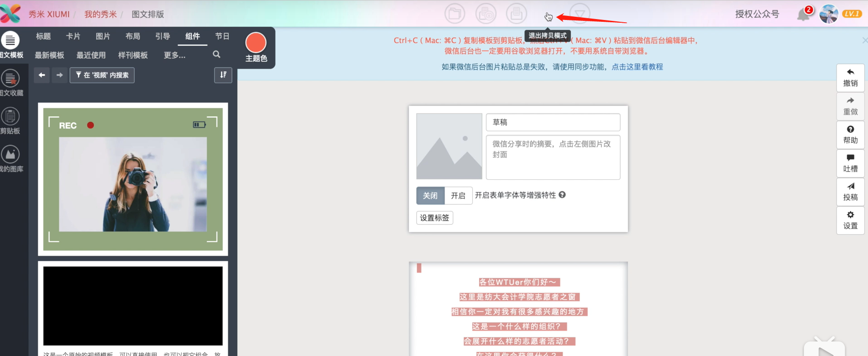Image resolution: width=868 pixels, height=356 pixels.
Task: Open the user avatar profile
Action: (x=829, y=14)
